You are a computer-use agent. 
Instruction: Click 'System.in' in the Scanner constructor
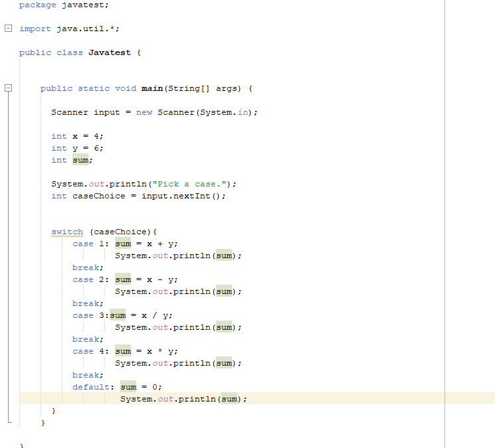tap(224, 112)
